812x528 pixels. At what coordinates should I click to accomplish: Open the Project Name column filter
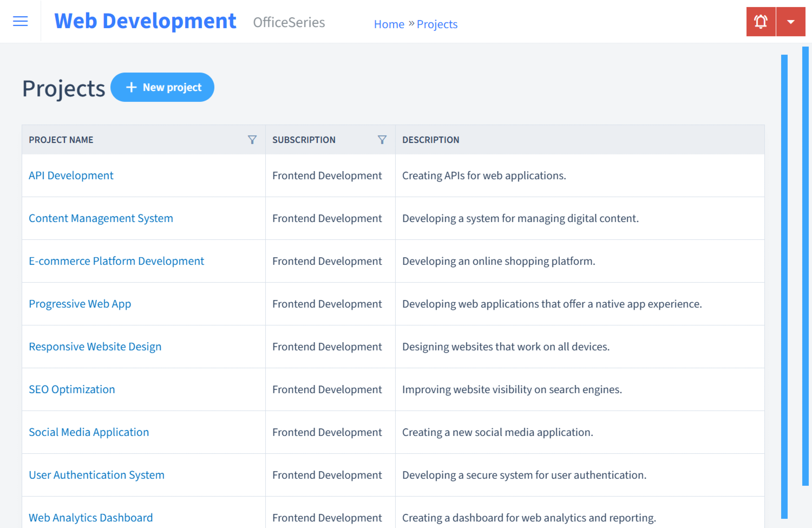(x=252, y=139)
